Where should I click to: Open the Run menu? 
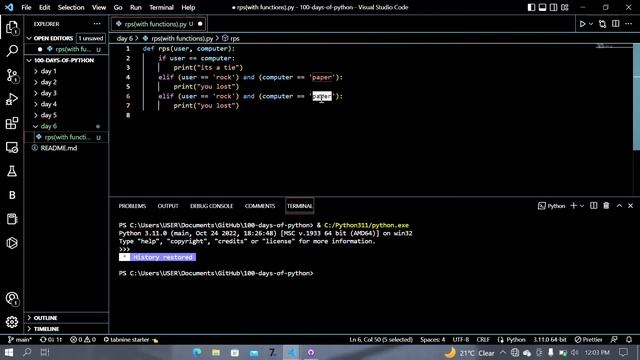point(136,7)
